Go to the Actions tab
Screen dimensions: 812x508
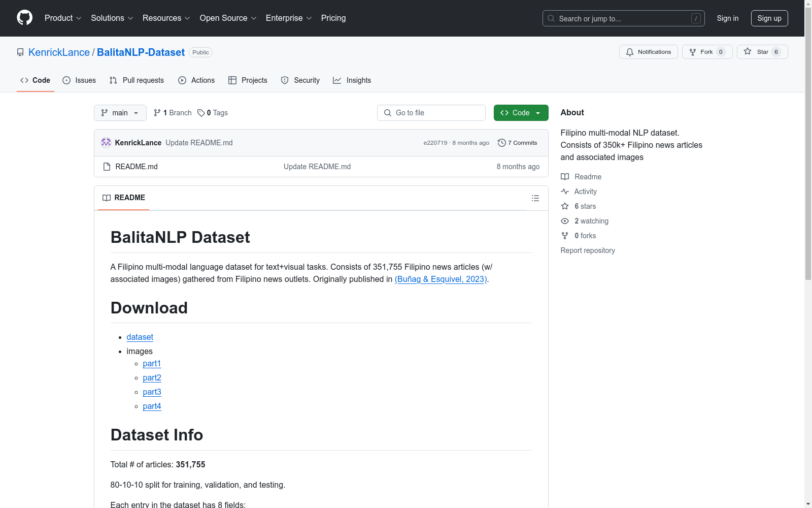coord(196,80)
